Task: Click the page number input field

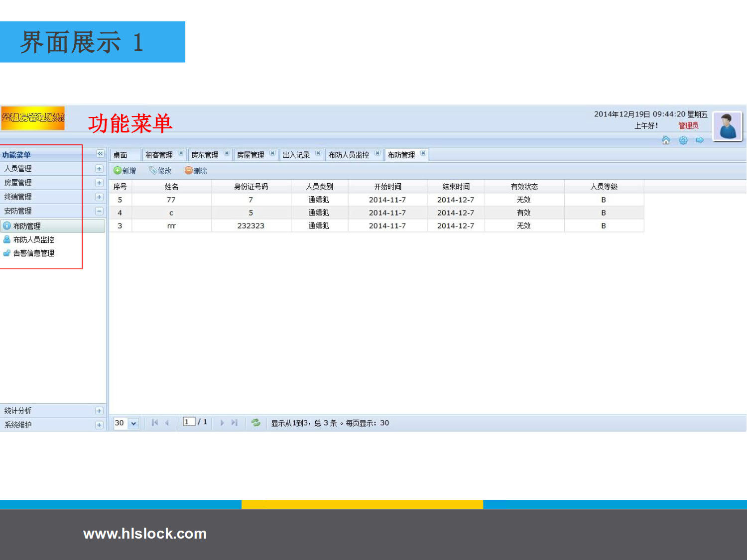Action: tap(189, 422)
